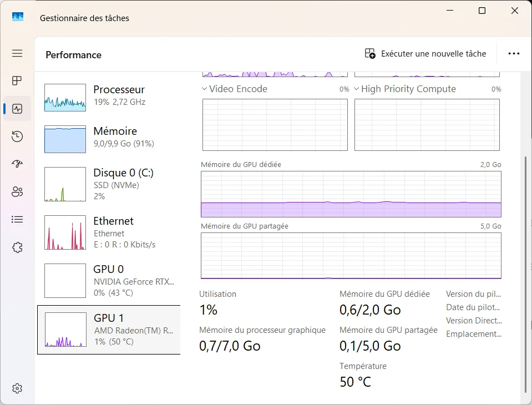Click the Emplacement... label

(x=474, y=334)
